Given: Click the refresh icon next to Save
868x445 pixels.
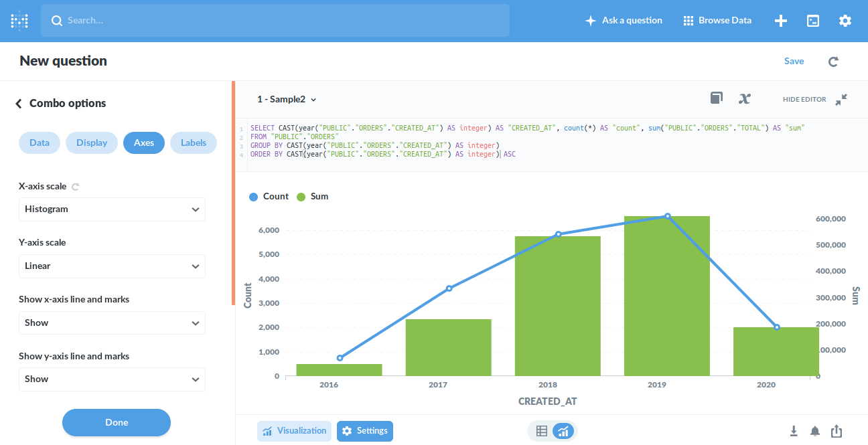Looking at the screenshot, I should [x=834, y=62].
